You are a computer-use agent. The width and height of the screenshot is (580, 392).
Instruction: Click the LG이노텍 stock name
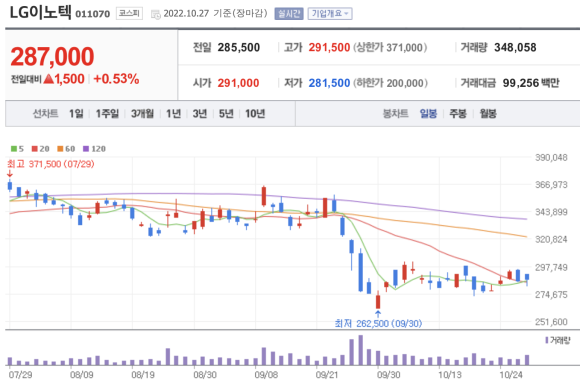click(40, 12)
